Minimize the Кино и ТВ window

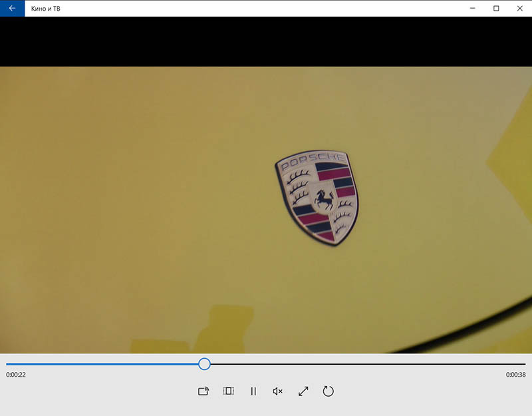pos(472,8)
